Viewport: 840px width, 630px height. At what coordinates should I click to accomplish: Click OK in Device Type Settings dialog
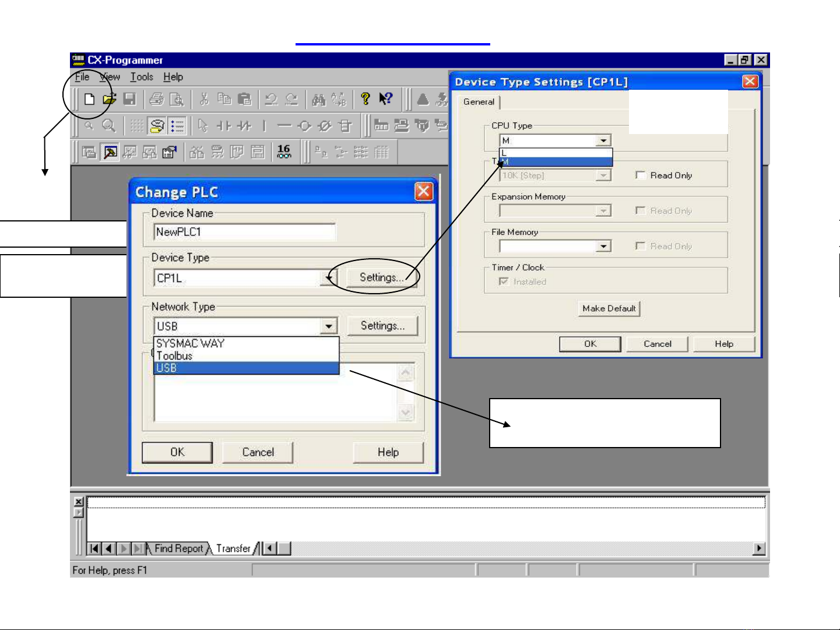click(x=590, y=344)
